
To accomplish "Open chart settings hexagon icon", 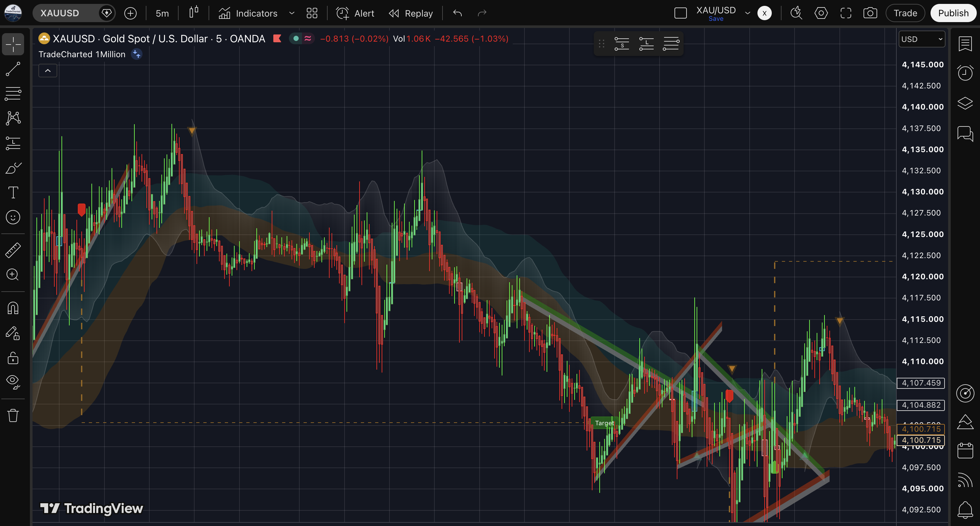I will tap(821, 13).
